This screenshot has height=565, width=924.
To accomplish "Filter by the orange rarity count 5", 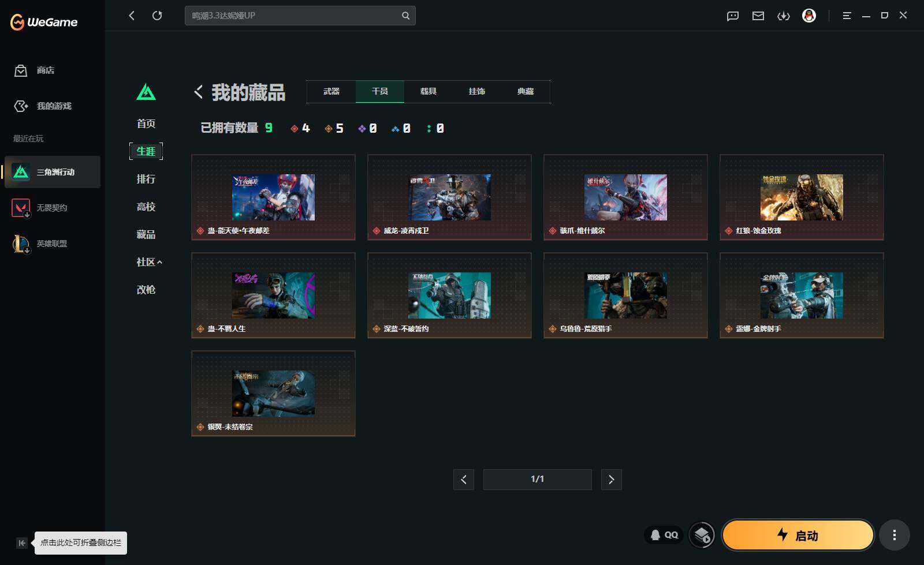I will (x=334, y=128).
